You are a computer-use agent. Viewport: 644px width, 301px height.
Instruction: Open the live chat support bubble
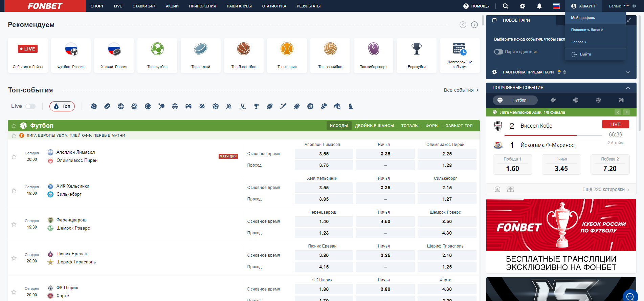coord(630,297)
